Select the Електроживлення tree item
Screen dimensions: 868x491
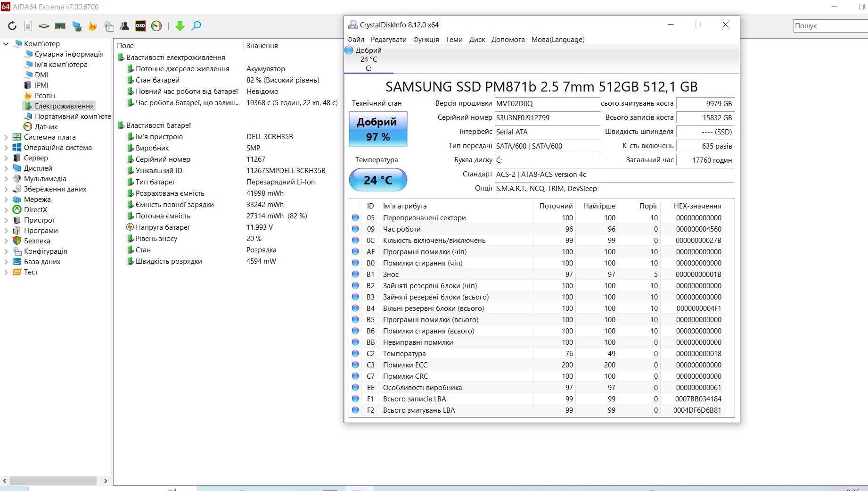click(x=64, y=106)
